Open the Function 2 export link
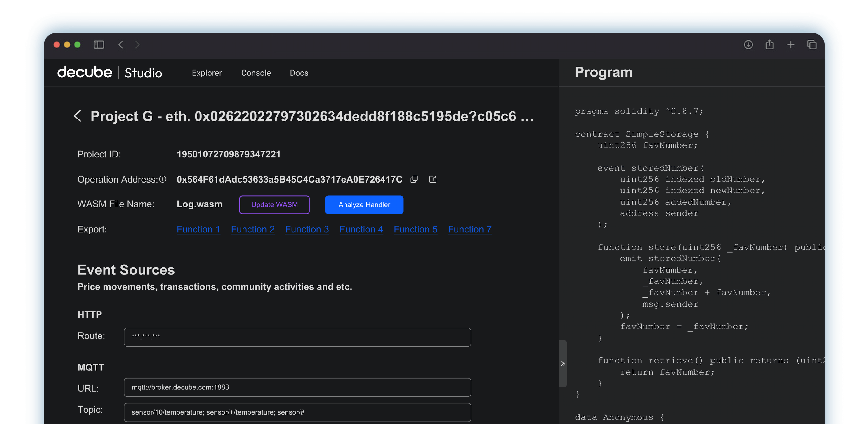Screen dimensions: 868x424 [253, 229]
